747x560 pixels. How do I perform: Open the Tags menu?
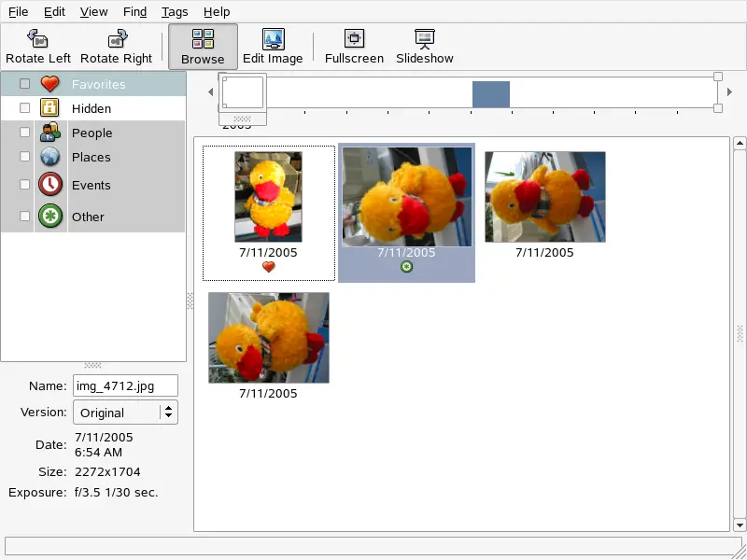point(174,12)
